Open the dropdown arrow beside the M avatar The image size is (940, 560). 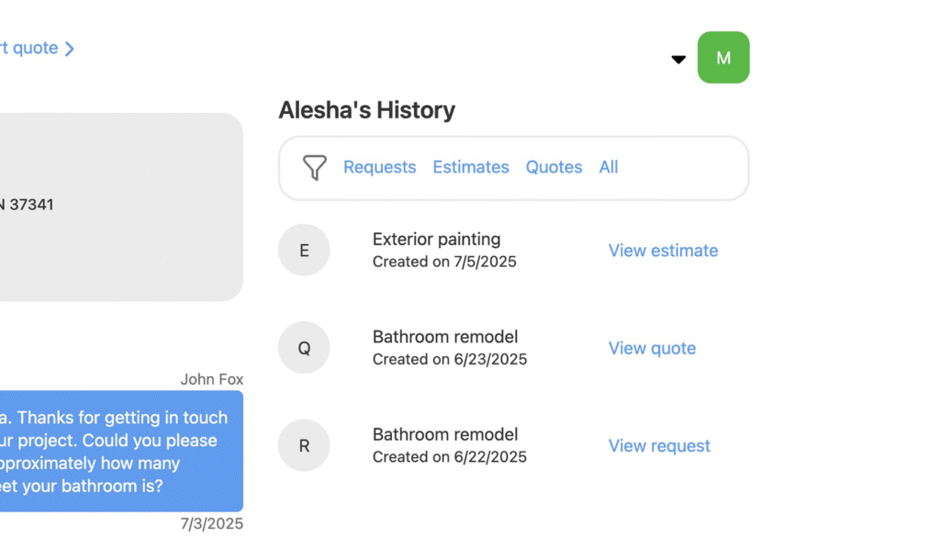coord(678,60)
